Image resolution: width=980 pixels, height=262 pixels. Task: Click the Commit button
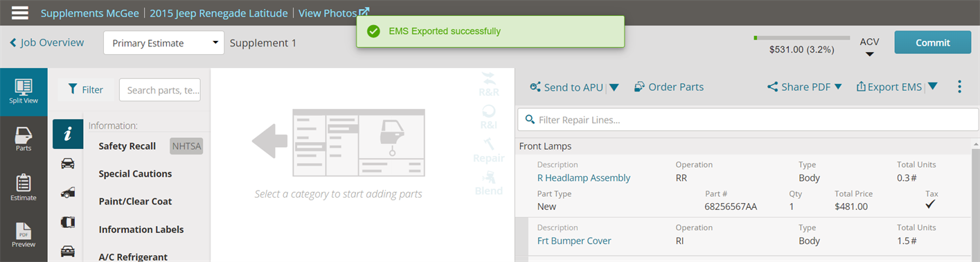(933, 42)
